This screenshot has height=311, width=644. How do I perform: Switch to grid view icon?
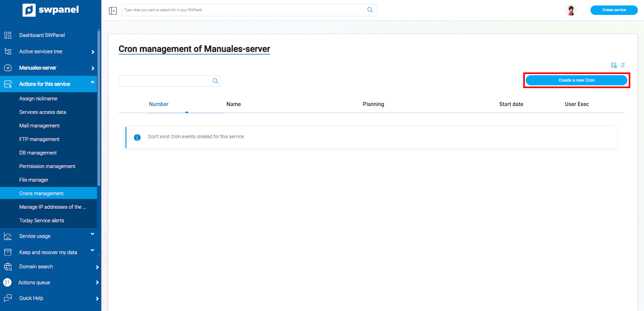pyautogui.click(x=613, y=65)
